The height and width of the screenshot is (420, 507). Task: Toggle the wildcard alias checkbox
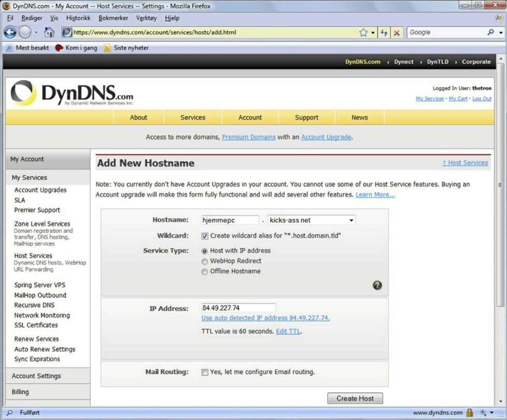[205, 236]
